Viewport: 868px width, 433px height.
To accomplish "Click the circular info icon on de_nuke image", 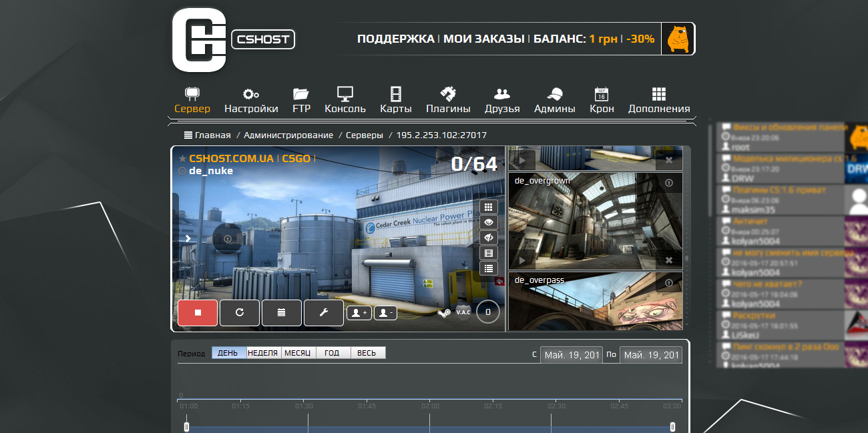I will pyautogui.click(x=228, y=239).
